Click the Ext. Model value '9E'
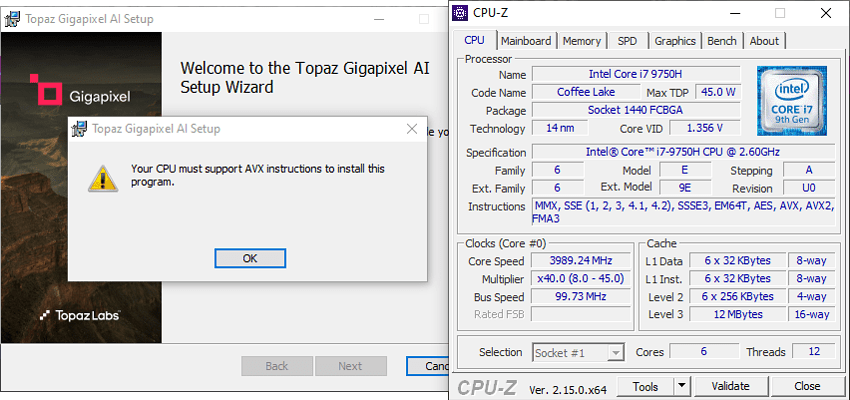Viewport: 850px width, 400px height. 685,188
